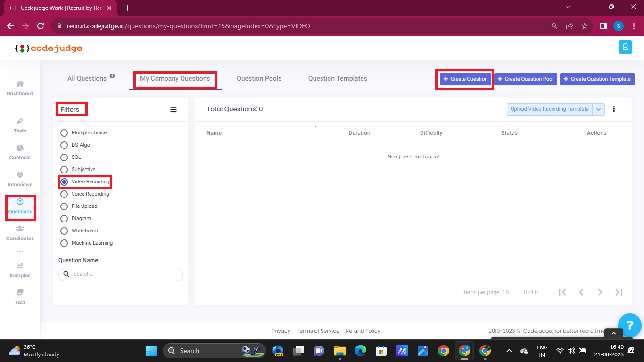
Task: Open the three-dot menu beside upload template
Action: [x=614, y=109]
